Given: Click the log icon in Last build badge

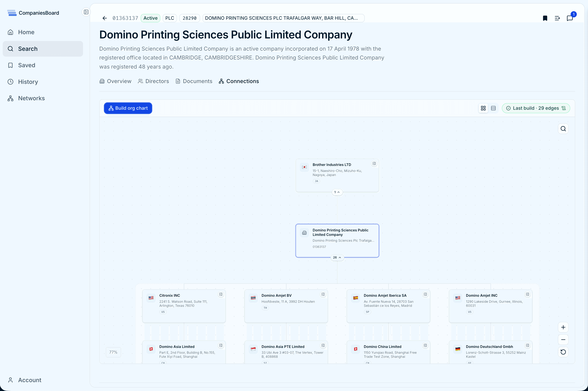Looking at the screenshot, I should [x=564, y=108].
